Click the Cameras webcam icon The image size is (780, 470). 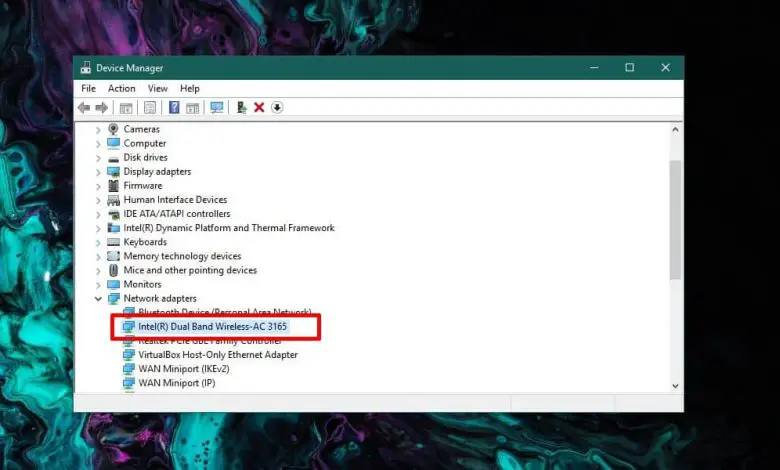tap(113, 129)
